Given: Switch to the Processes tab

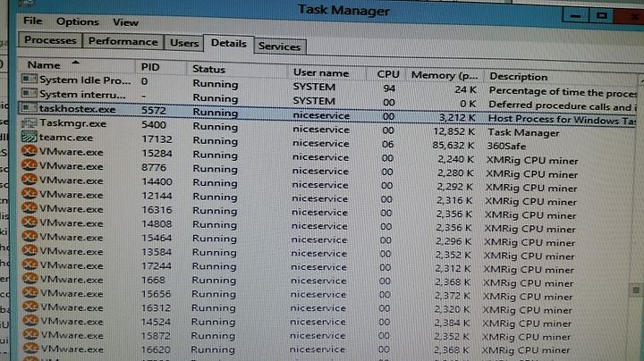Looking at the screenshot, I should [x=50, y=40].
